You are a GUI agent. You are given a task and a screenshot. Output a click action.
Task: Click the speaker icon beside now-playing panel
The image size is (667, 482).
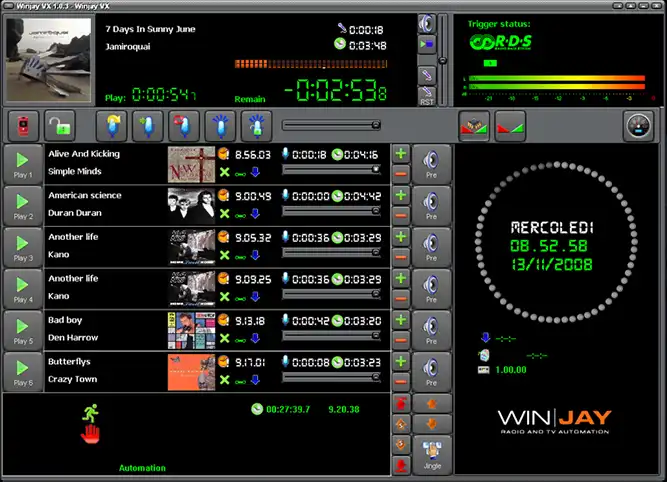click(x=427, y=23)
